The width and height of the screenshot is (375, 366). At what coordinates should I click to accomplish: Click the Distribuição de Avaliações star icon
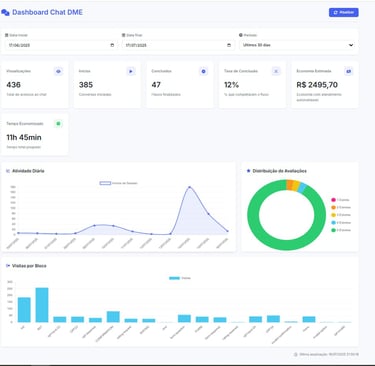(248, 171)
